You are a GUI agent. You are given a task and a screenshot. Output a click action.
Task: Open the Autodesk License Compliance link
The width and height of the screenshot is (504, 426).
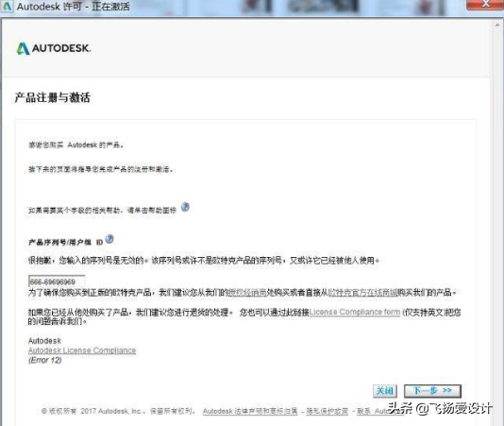pos(82,350)
